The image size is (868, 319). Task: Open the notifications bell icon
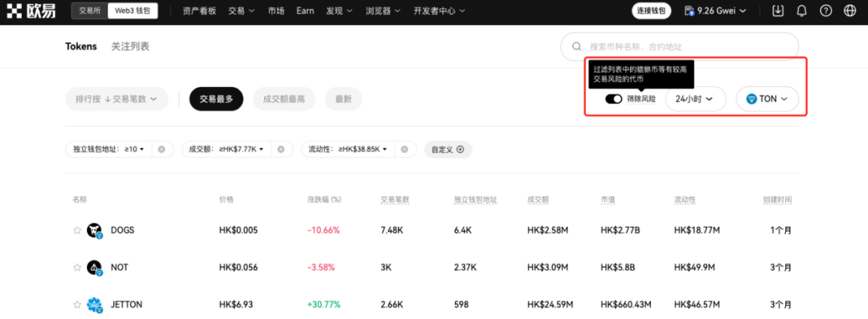[801, 10]
